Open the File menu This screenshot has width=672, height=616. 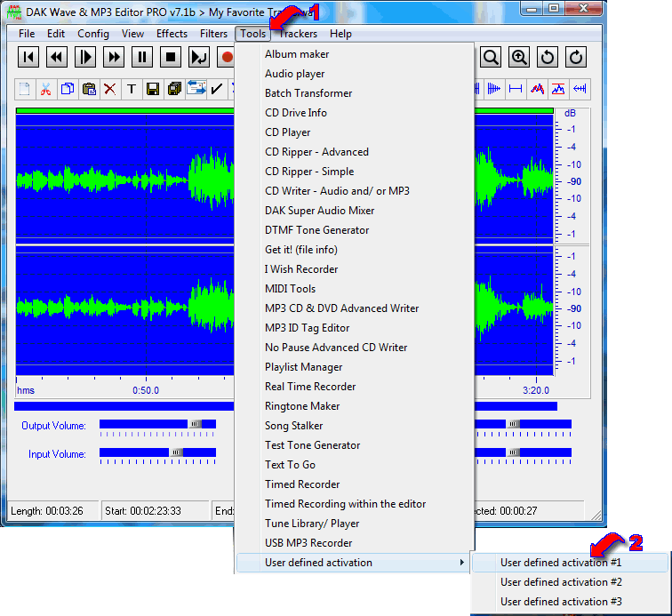pos(27,34)
